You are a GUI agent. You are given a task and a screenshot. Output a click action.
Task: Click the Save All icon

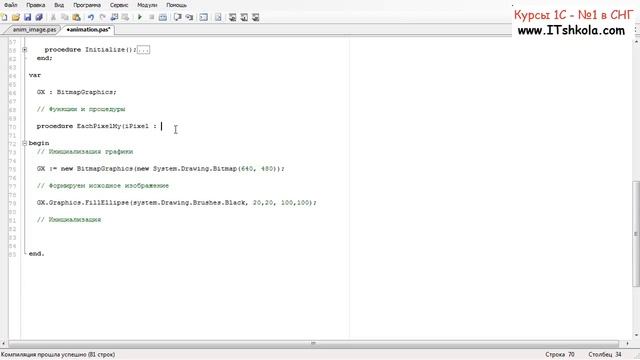[x=39, y=17]
